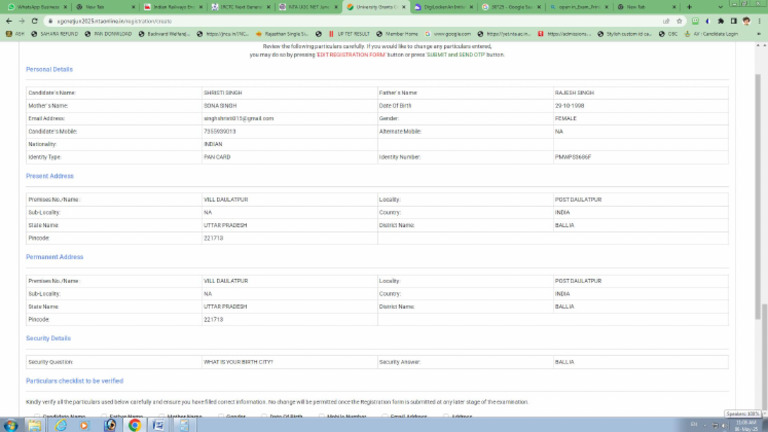Screen dimensions: 768x432
Task: Click the share icon in address bar
Action: [666, 21]
